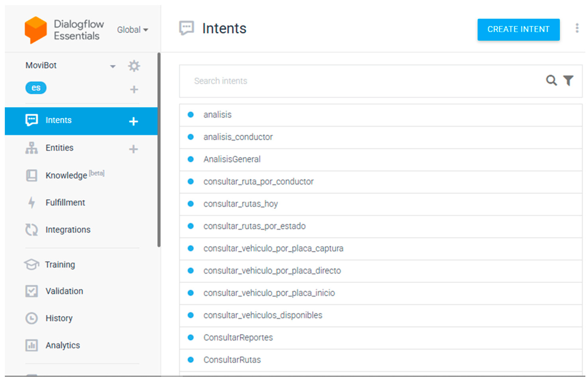This screenshot has height=384, width=588.
Task: Click the sidebar vertical scrollbar
Action: (x=159, y=150)
